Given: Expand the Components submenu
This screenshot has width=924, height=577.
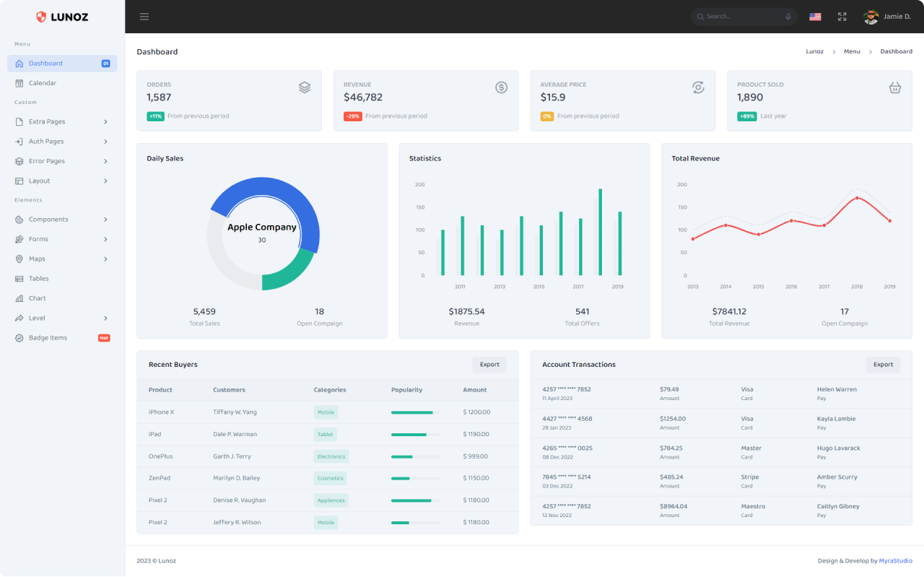Looking at the screenshot, I should tap(62, 220).
